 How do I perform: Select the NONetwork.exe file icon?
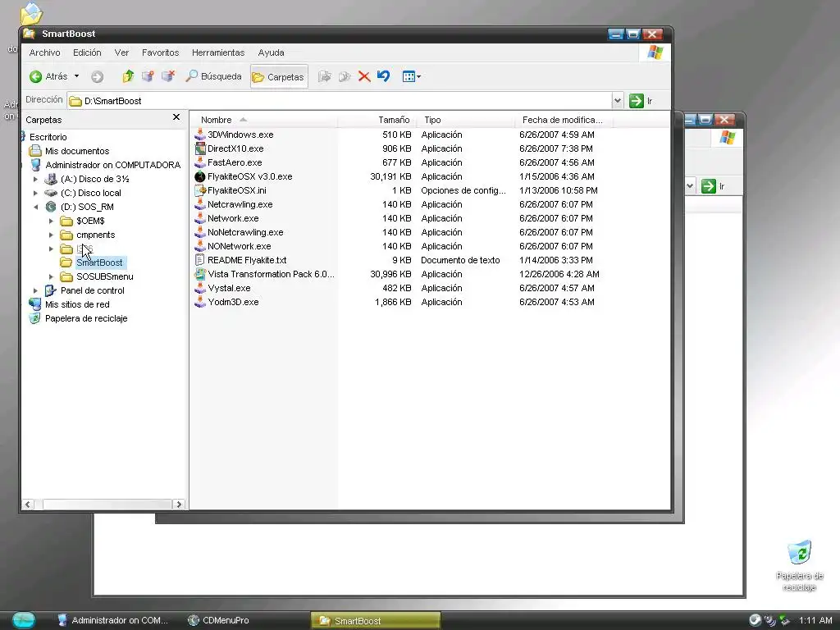200,246
